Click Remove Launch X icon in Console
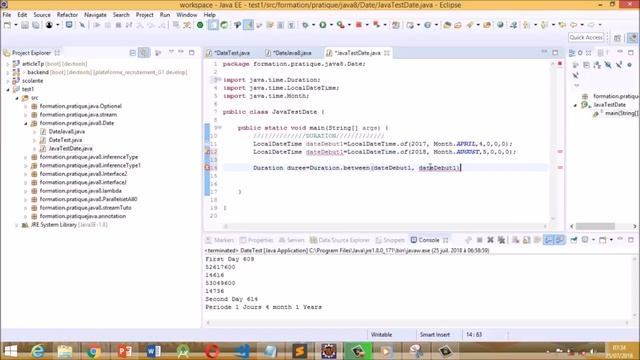Screen dimensions: 640x360 pyautogui.click(x=491, y=240)
